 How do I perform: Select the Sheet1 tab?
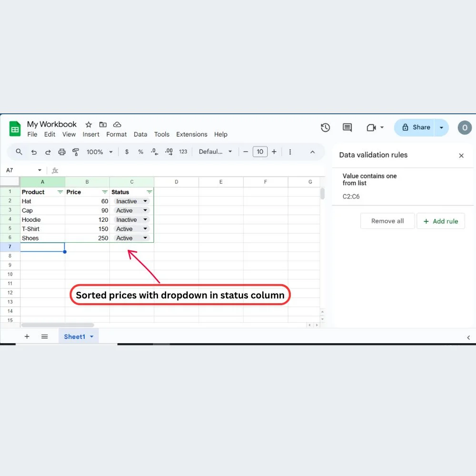pos(74,337)
